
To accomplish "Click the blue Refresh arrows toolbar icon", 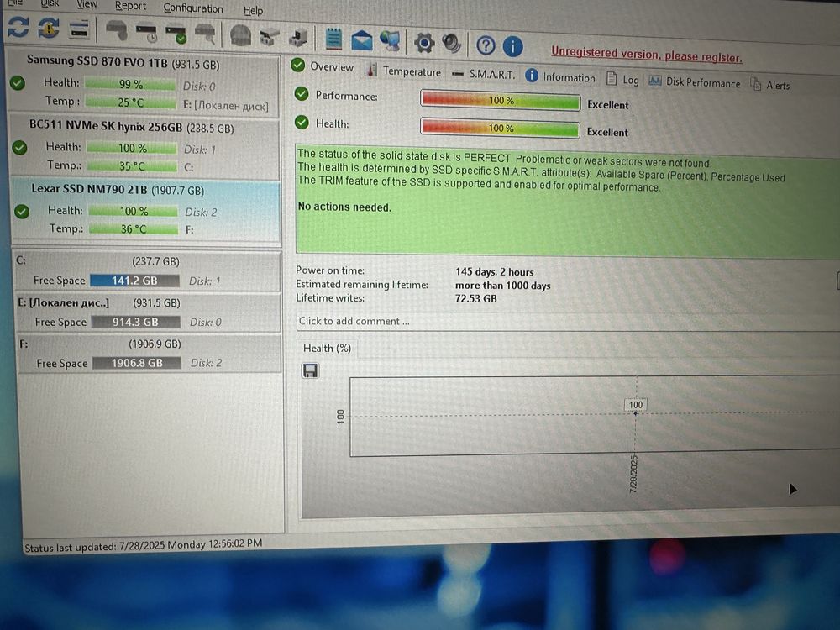I will tap(18, 27).
